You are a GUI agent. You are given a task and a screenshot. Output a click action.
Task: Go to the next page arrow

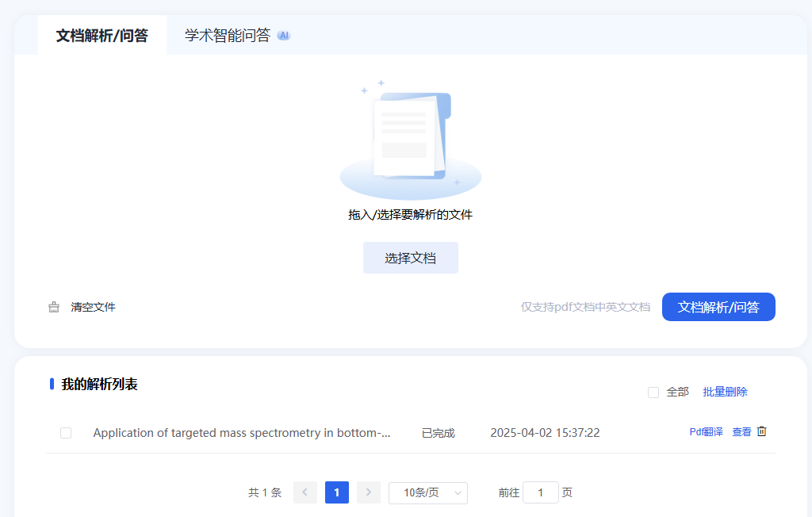coord(368,492)
